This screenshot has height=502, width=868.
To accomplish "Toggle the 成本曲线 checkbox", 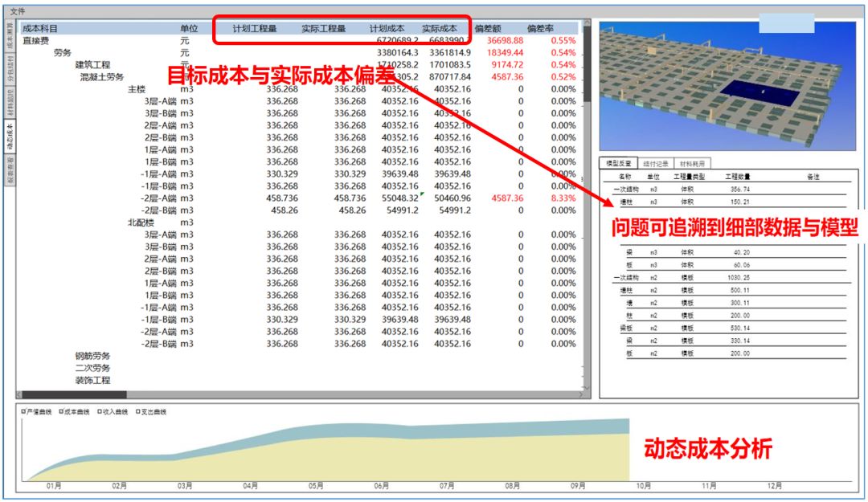I will (x=61, y=412).
